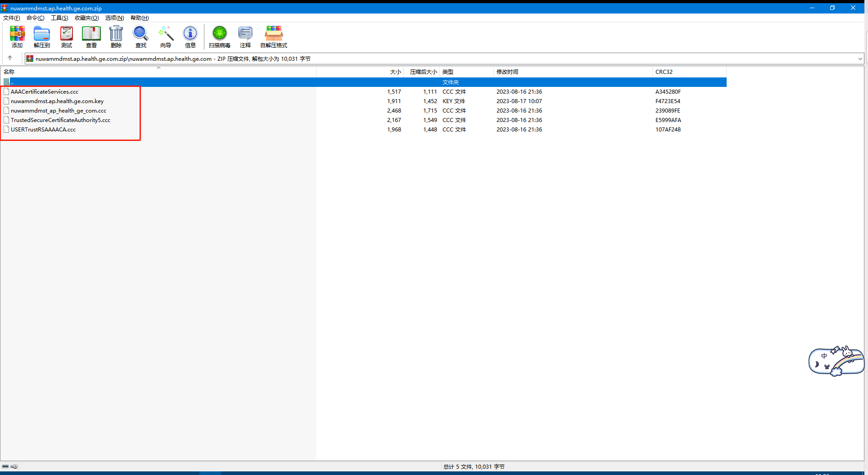The width and height of the screenshot is (868, 475).
Task: Click size value 2,468
Action: (x=394, y=110)
